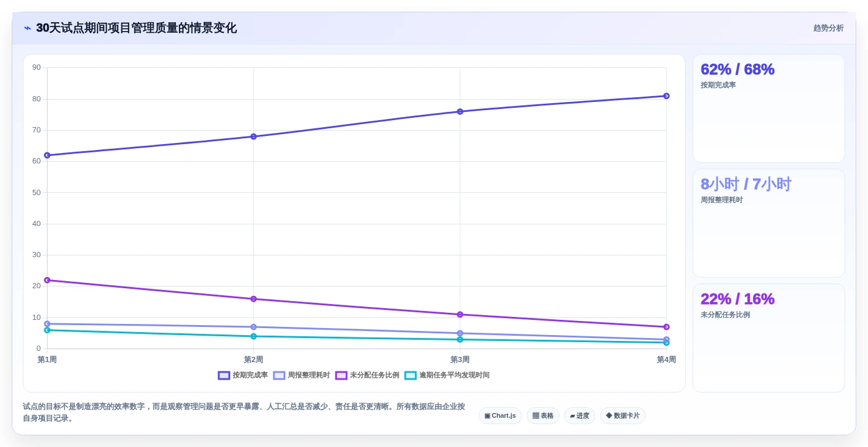Viewport: 868px width, 447px height.
Task: Click the 未分配任务比例 point at 第4周
Action: 666,327
